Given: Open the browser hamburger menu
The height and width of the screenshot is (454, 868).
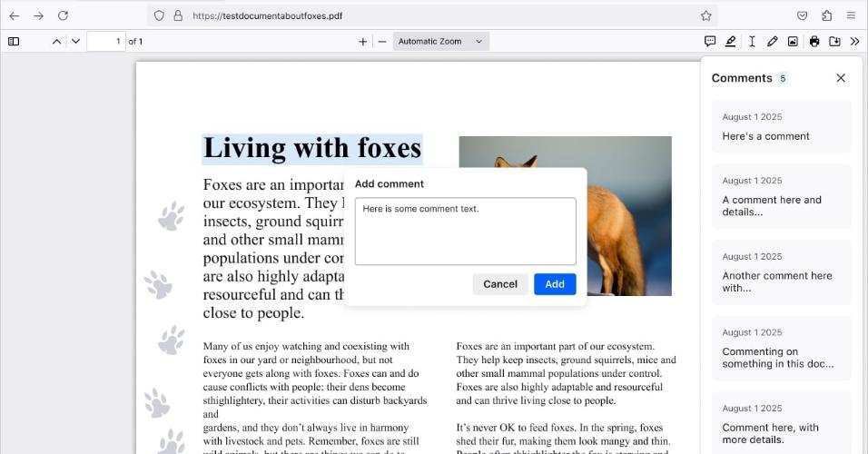Looking at the screenshot, I should click(851, 15).
